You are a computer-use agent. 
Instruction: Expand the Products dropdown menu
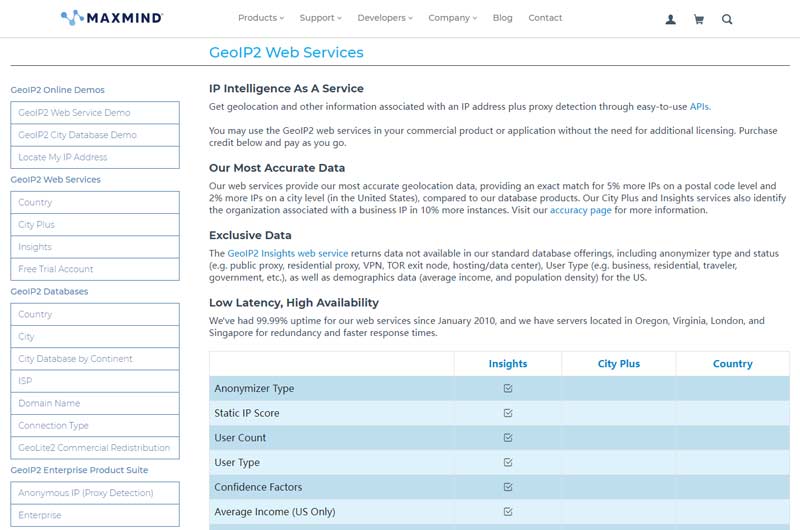(260, 18)
